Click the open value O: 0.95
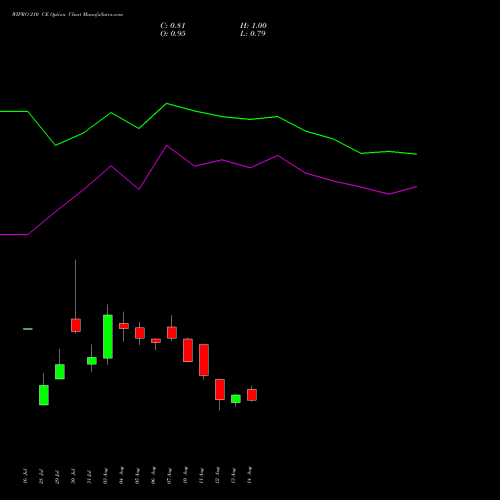 (173, 34)
